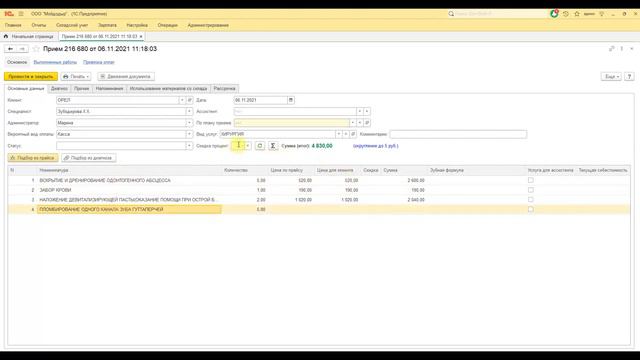This screenshot has height=360, width=640.
Task: Go back with the left arrow button
Action: [11, 49]
